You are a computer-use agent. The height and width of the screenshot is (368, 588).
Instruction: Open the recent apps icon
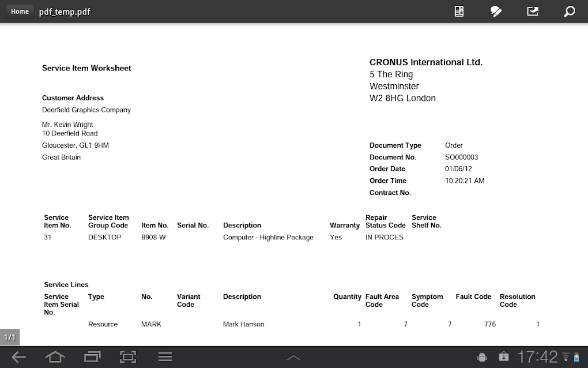click(x=92, y=357)
